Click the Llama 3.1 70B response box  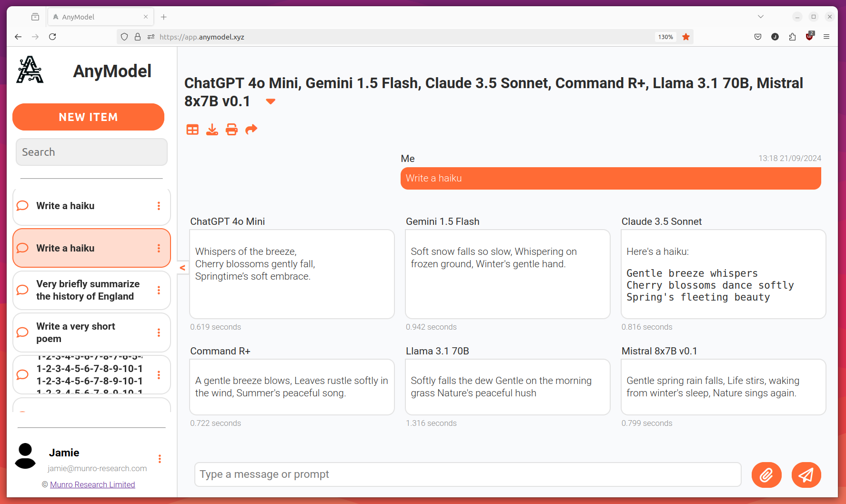tap(508, 387)
